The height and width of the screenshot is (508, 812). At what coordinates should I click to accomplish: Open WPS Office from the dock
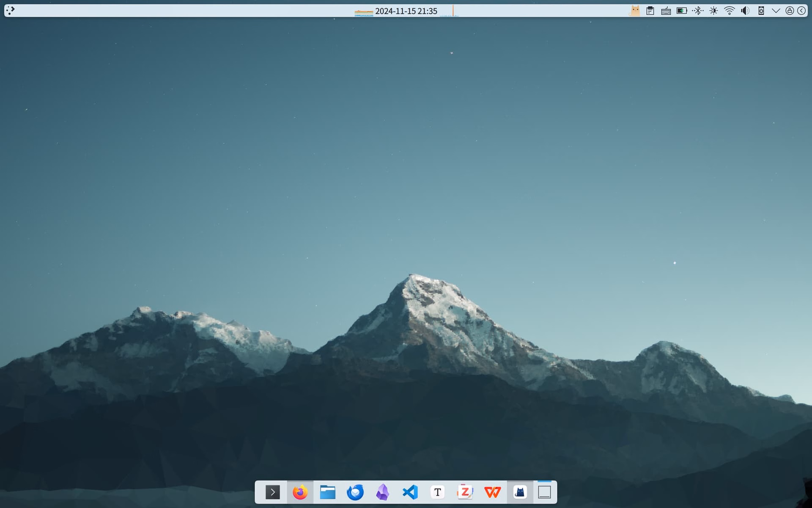point(493,492)
